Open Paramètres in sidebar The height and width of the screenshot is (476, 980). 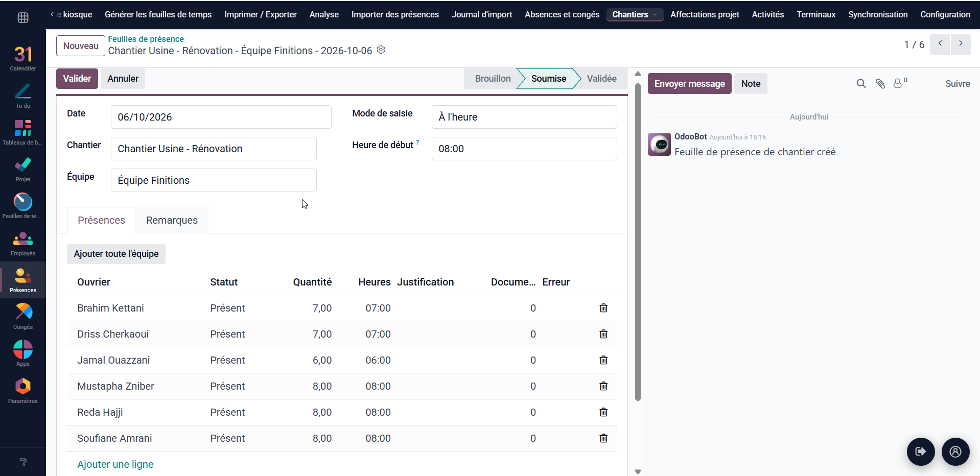click(x=23, y=391)
